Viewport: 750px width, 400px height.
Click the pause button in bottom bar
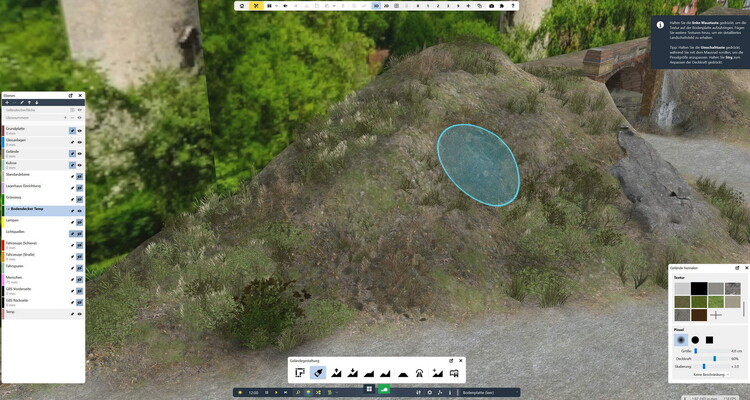(x=266, y=392)
